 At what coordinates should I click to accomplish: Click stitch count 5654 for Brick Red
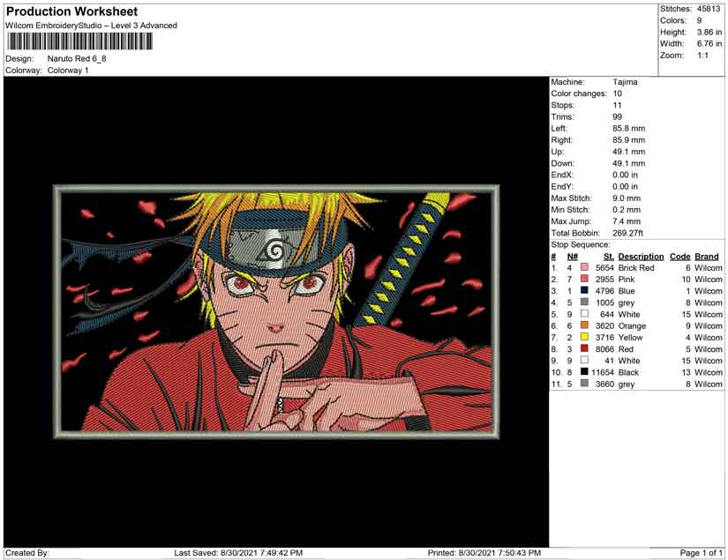pos(604,268)
